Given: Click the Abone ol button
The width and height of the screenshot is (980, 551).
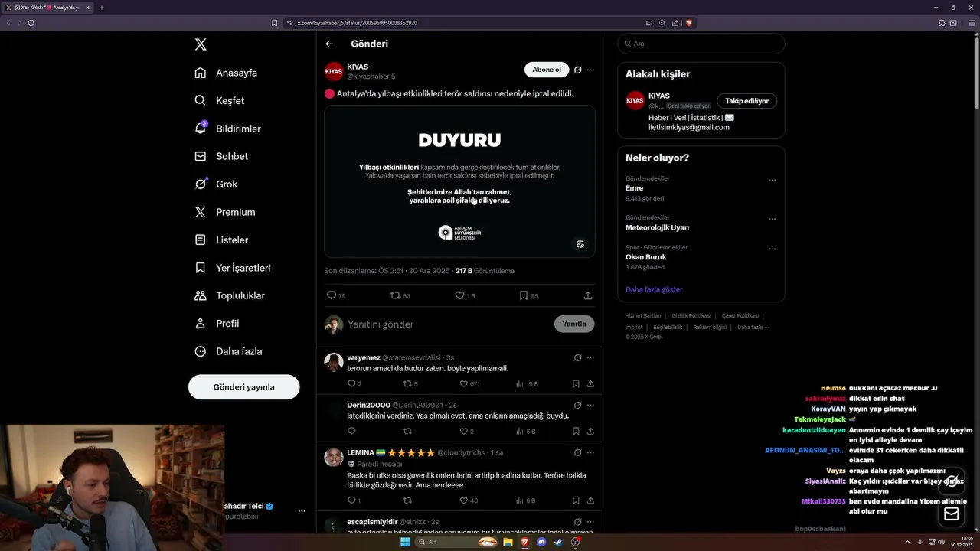Looking at the screenshot, I should 547,70.
